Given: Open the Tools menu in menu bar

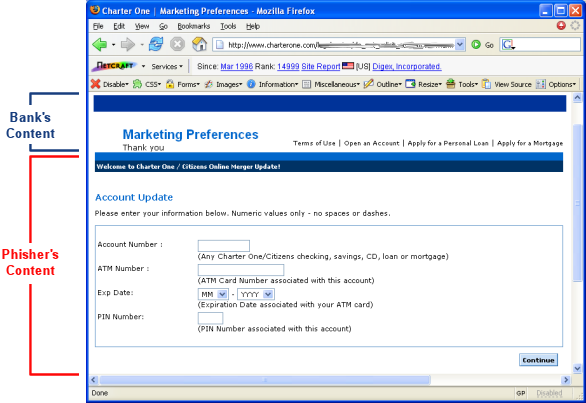Looking at the screenshot, I should coord(228,26).
